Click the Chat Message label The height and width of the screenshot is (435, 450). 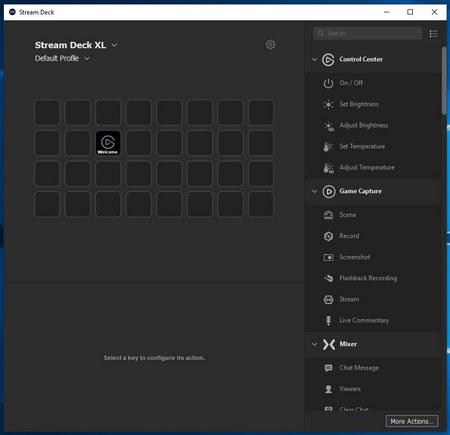pos(359,368)
